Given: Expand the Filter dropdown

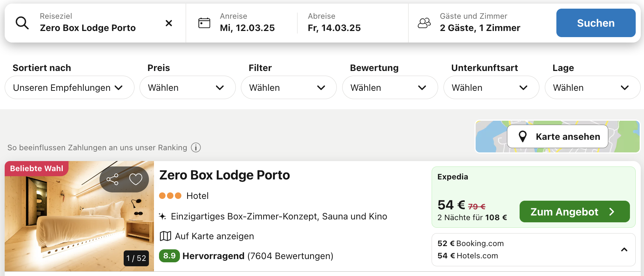Looking at the screenshot, I should tap(289, 88).
